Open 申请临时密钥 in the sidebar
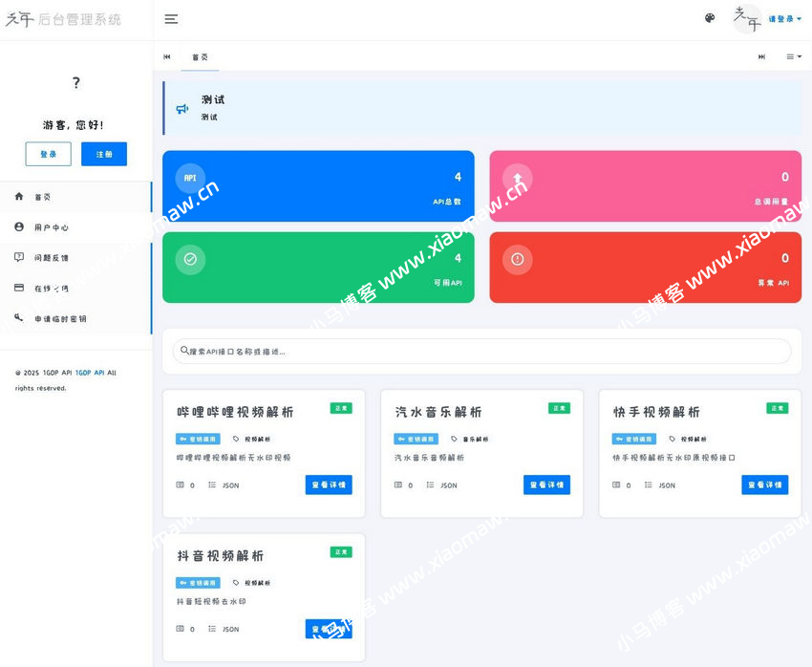The height and width of the screenshot is (667, 812). pos(75,318)
